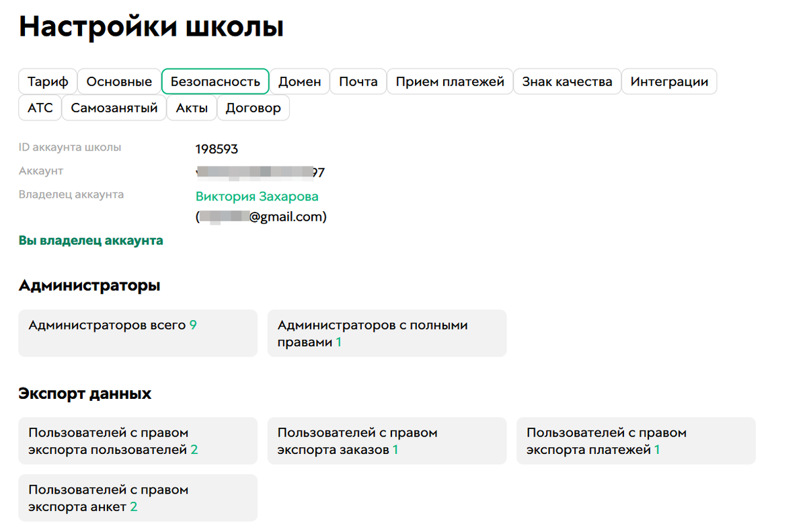Open the экспорта заказов users card
Viewport: 807px width, 532px height.
tap(387, 441)
